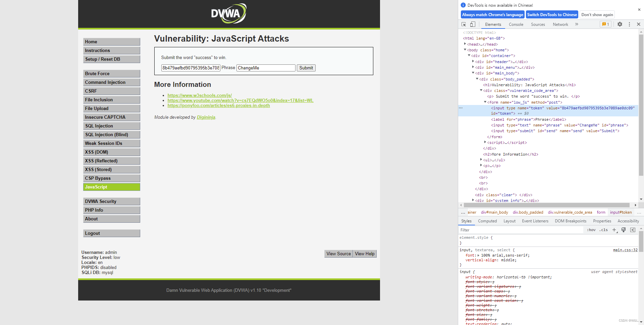The height and width of the screenshot is (325, 644).
Task: Click Always match Chrome's language button
Action: coord(492,14)
